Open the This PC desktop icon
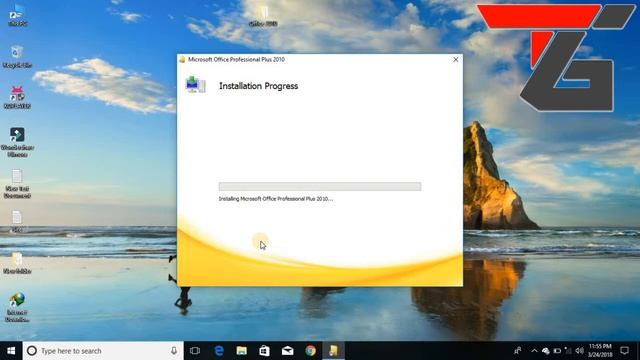 [x=17, y=15]
